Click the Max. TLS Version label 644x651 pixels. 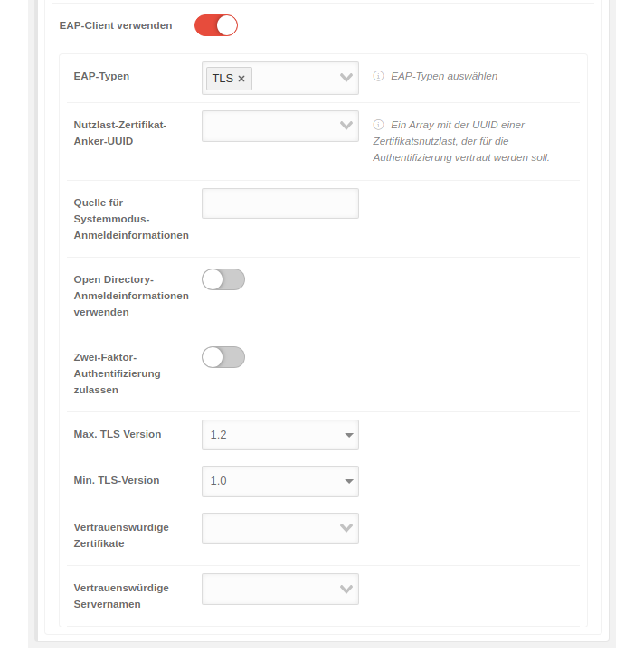118,434
